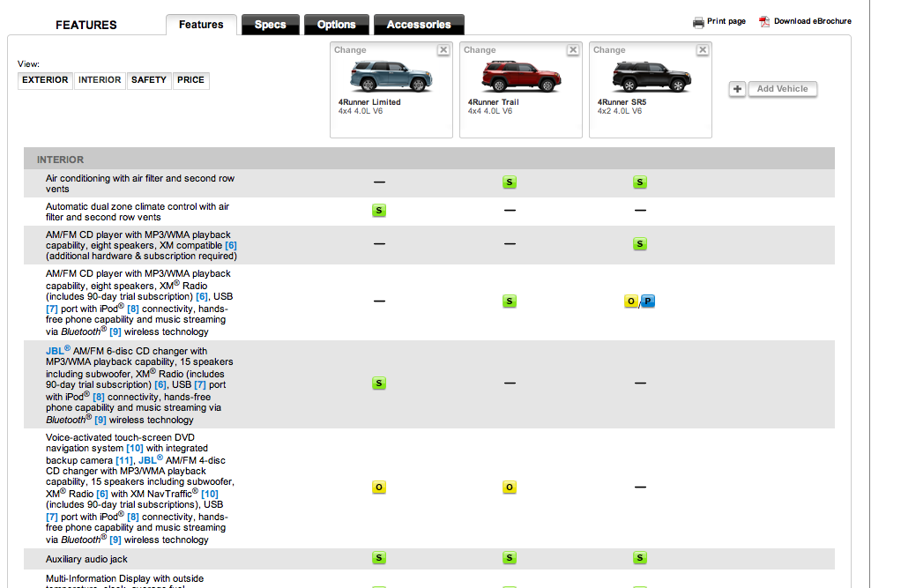Remove 4Runner Trail with its X icon

coord(573,50)
